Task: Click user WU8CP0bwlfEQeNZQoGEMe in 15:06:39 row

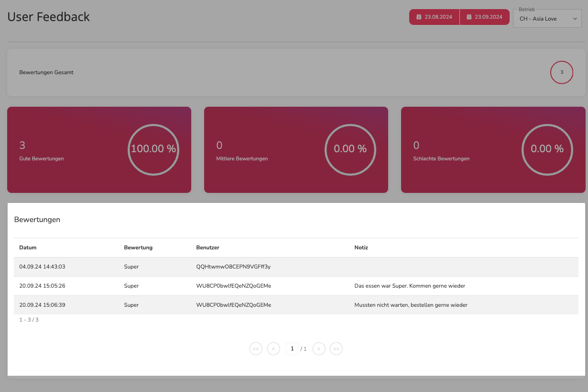Action: (233, 305)
